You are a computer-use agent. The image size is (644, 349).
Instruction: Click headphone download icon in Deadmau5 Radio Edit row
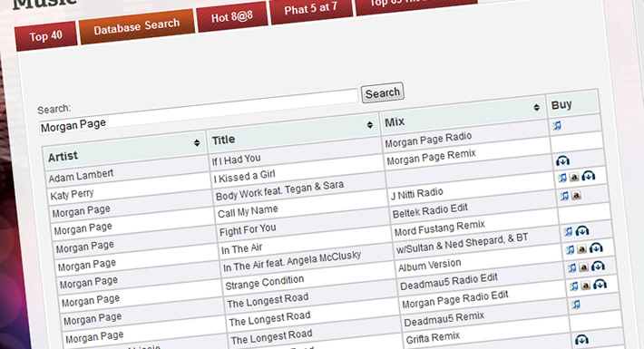pos(598,266)
